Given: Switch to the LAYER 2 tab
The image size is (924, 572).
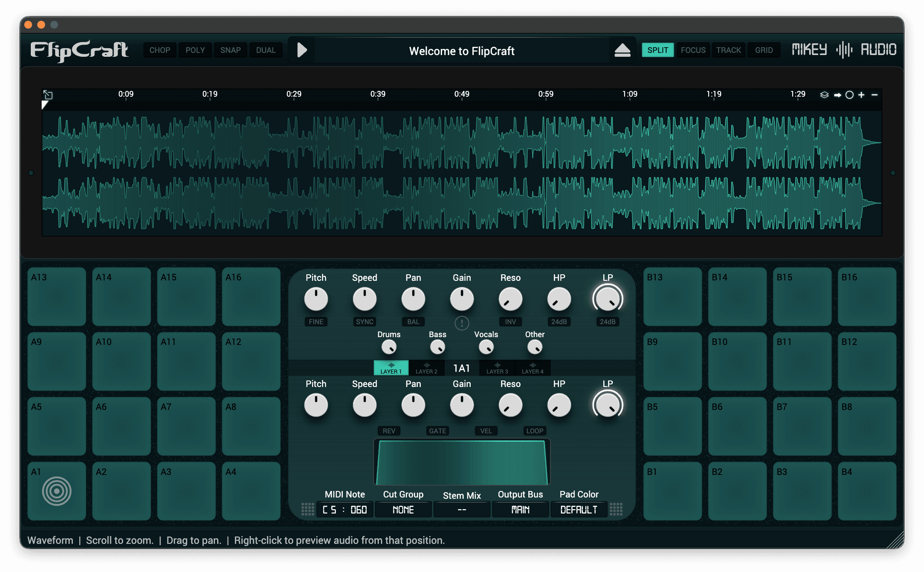Looking at the screenshot, I should 426,368.
